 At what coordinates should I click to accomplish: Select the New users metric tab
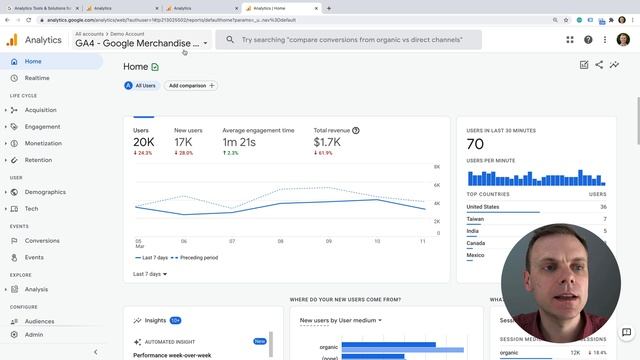(188, 141)
